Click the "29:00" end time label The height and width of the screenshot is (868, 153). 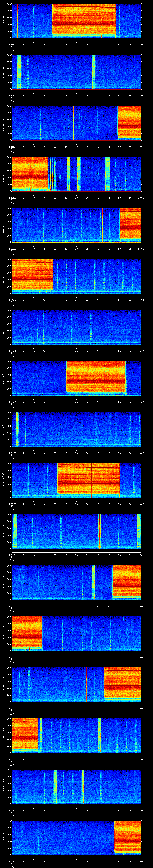(141, 657)
